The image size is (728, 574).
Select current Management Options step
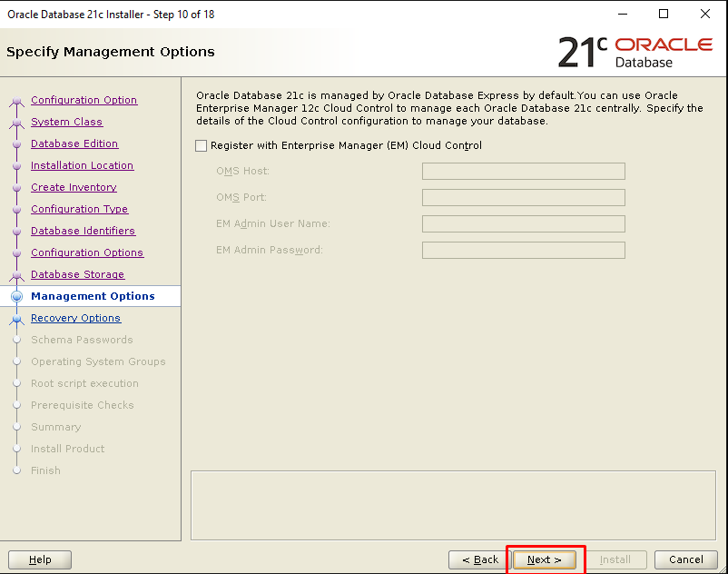[x=93, y=296]
